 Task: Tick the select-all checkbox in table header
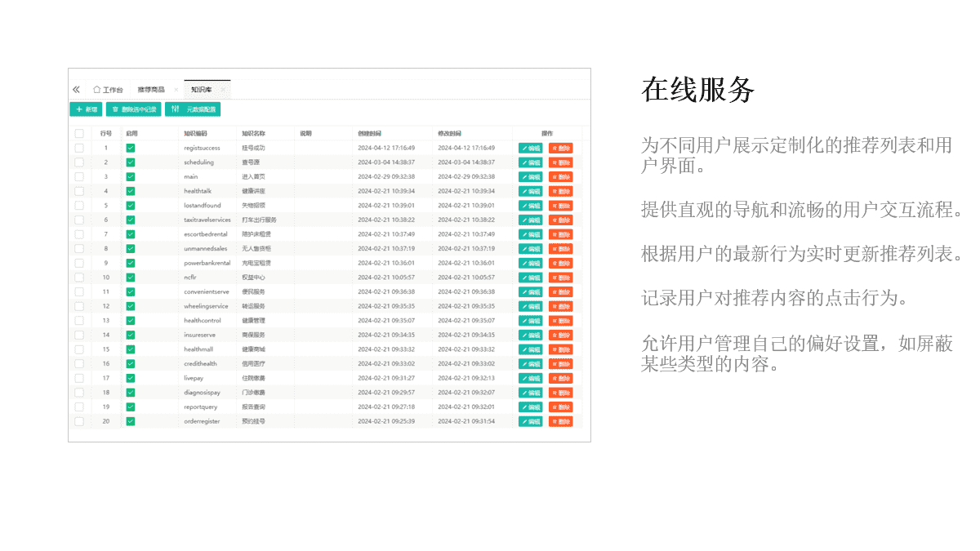pos(79,133)
